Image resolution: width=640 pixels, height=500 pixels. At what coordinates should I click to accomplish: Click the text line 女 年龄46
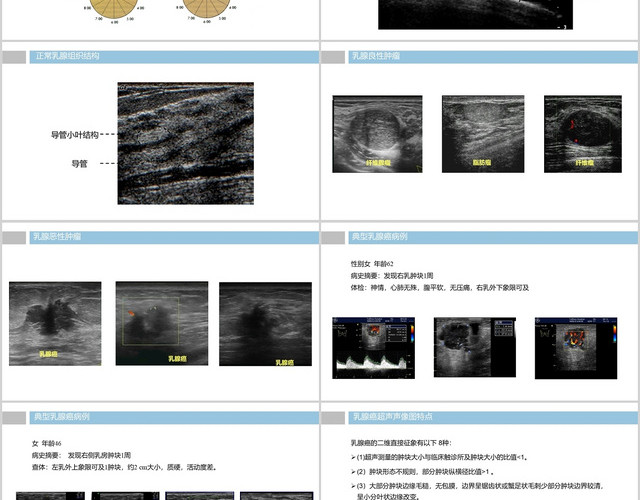pos(47,443)
